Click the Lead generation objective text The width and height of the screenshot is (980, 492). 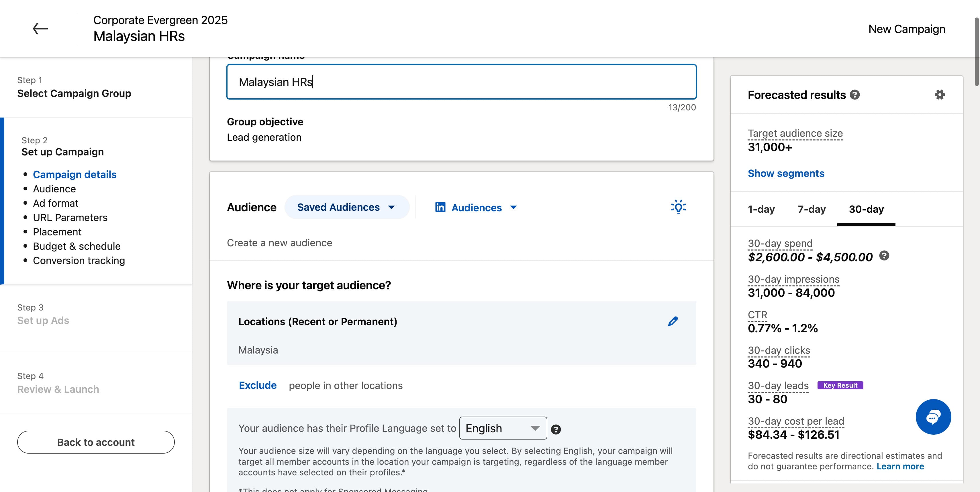[x=264, y=137]
